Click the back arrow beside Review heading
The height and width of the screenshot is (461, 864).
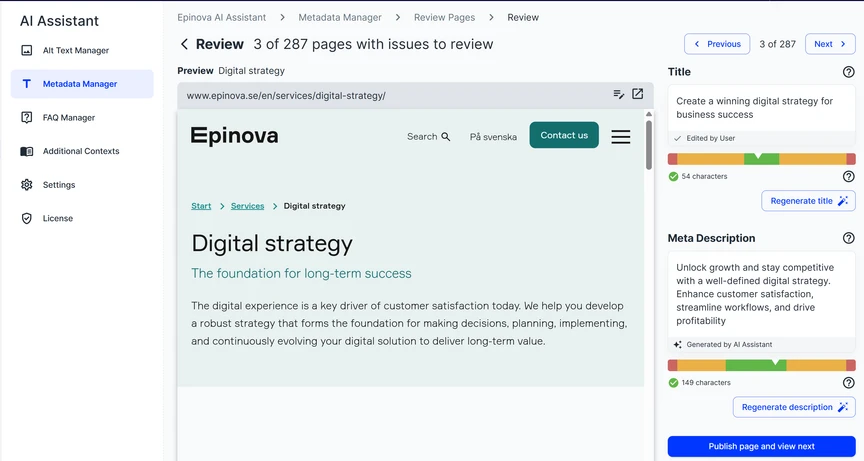[x=185, y=44]
